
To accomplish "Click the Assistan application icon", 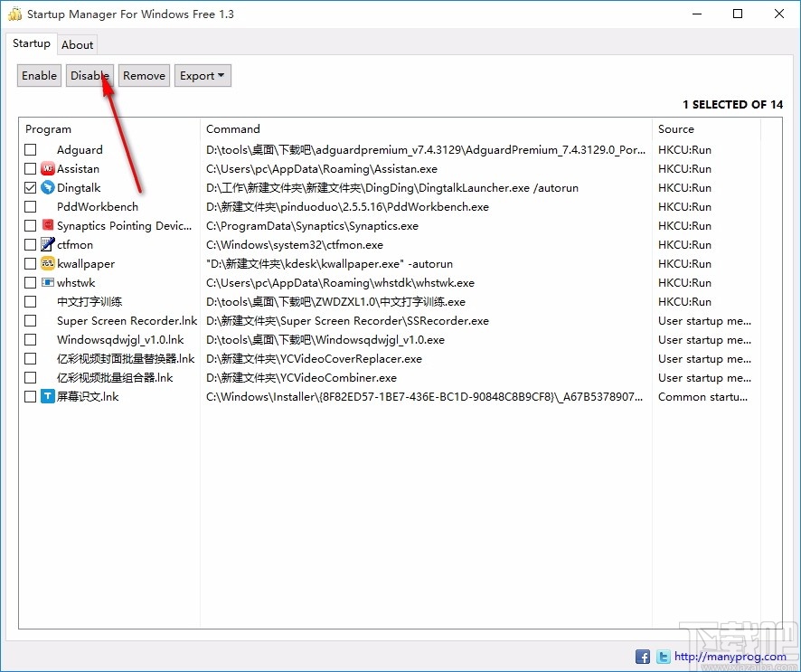I will pyautogui.click(x=47, y=168).
